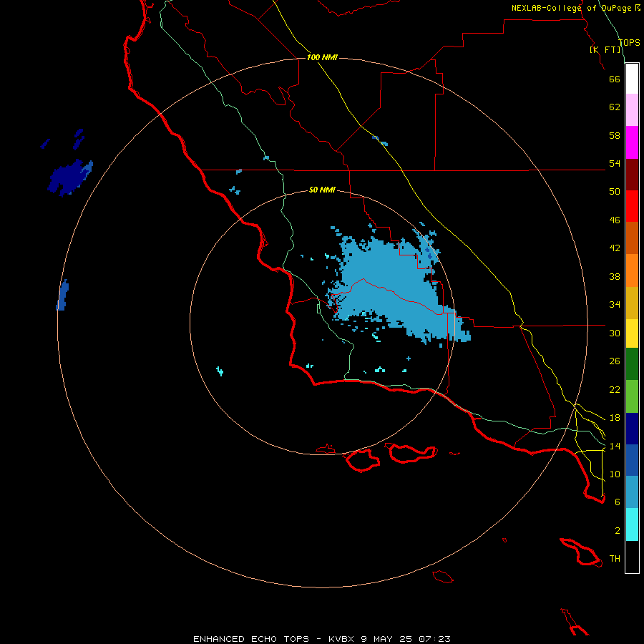Select the 50 legend value
This screenshot has height=644, width=644.
tap(615, 192)
